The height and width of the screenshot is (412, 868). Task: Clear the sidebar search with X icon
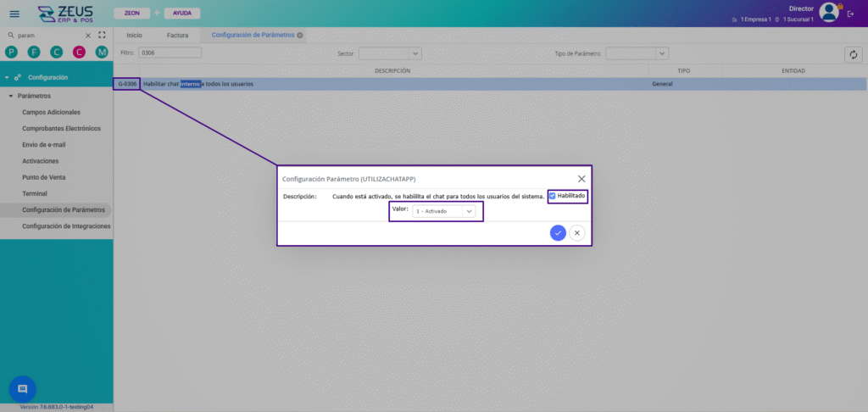click(x=88, y=36)
